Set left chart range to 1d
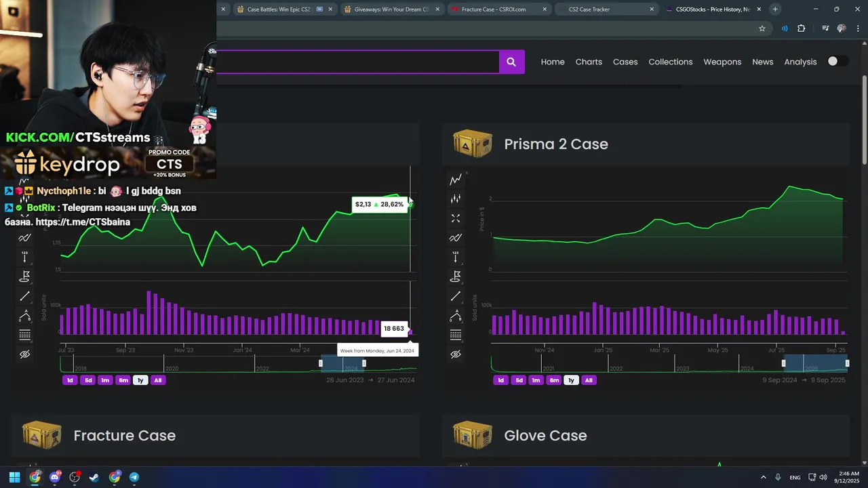This screenshot has height=488, width=868. (70, 380)
